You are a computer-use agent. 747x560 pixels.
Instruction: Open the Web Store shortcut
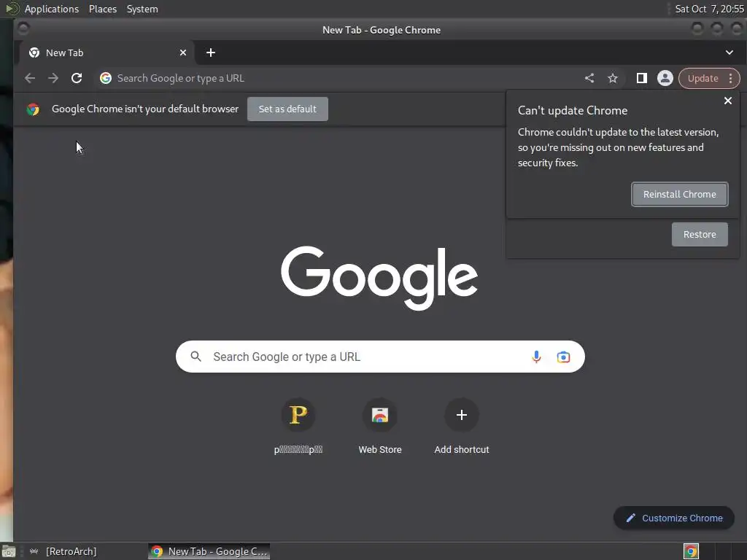pyautogui.click(x=379, y=415)
